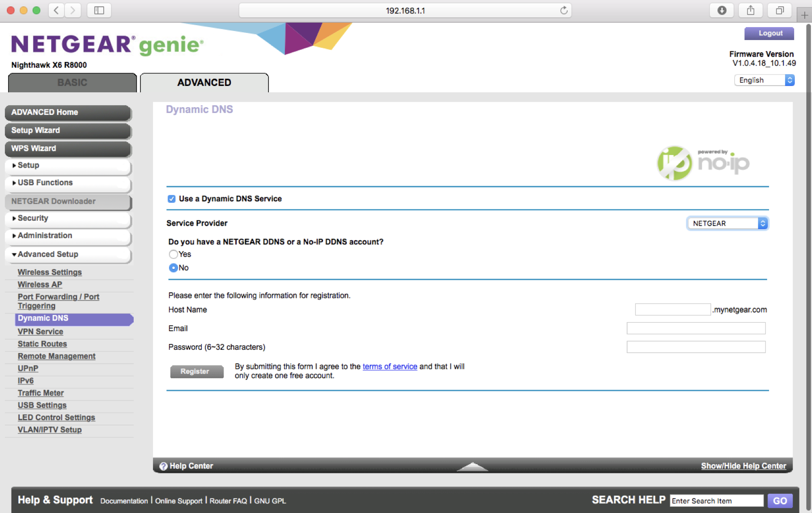Click the Help Center question mark icon

(x=163, y=466)
